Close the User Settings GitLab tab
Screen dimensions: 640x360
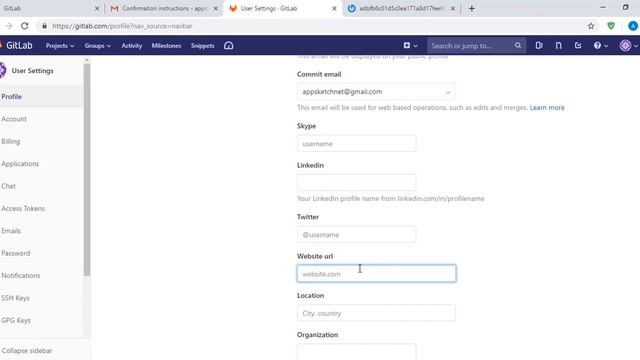coord(334,9)
